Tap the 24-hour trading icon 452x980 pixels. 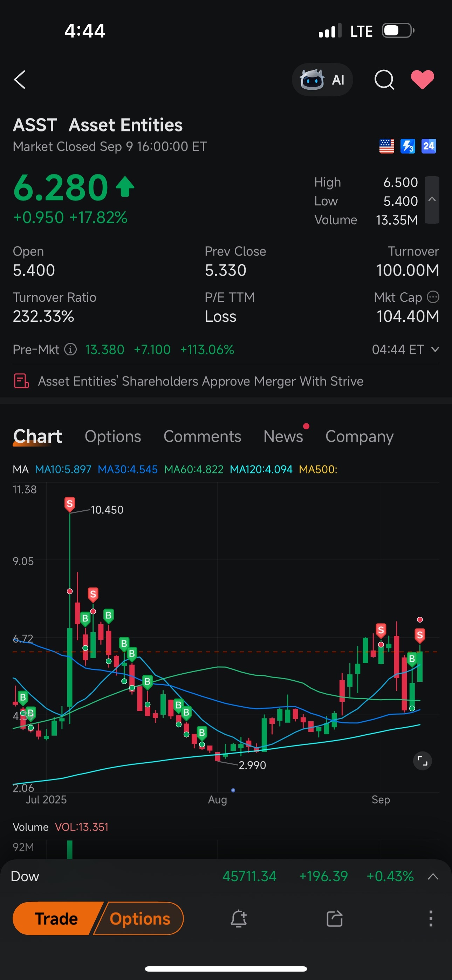coord(429,146)
